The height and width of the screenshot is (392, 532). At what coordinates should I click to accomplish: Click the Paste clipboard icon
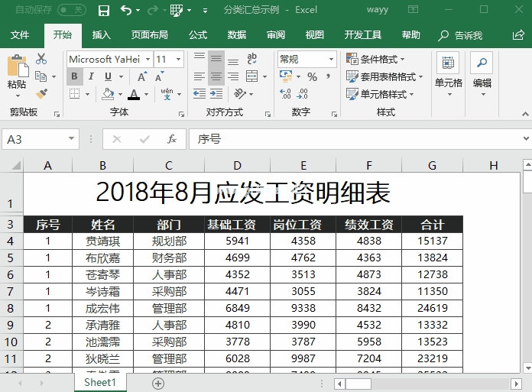pyautogui.click(x=17, y=66)
